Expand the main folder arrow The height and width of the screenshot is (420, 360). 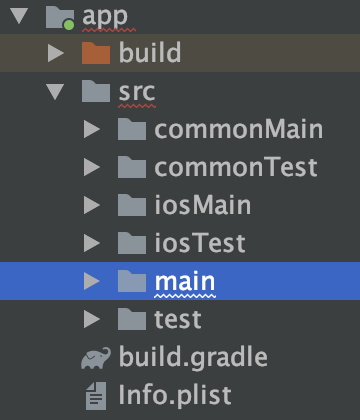click(x=92, y=281)
